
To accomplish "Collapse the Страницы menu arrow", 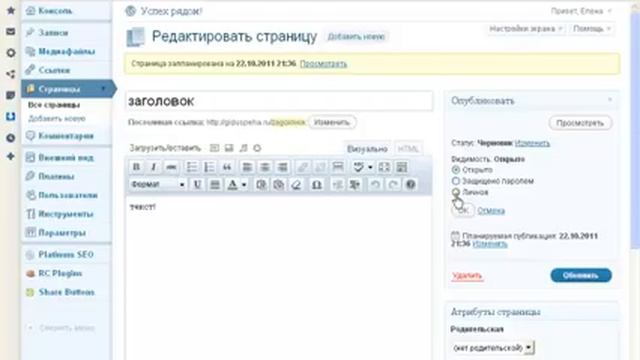I will pyautogui.click(x=103, y=89).
